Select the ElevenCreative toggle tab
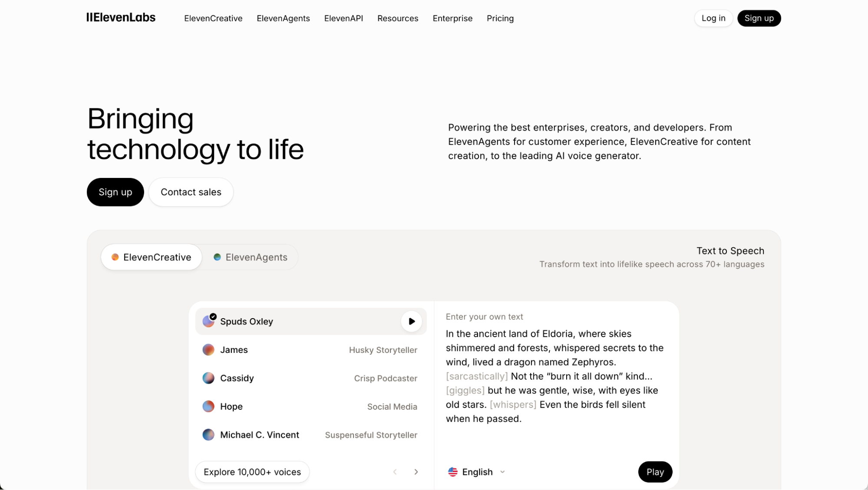 coord(152,257)
